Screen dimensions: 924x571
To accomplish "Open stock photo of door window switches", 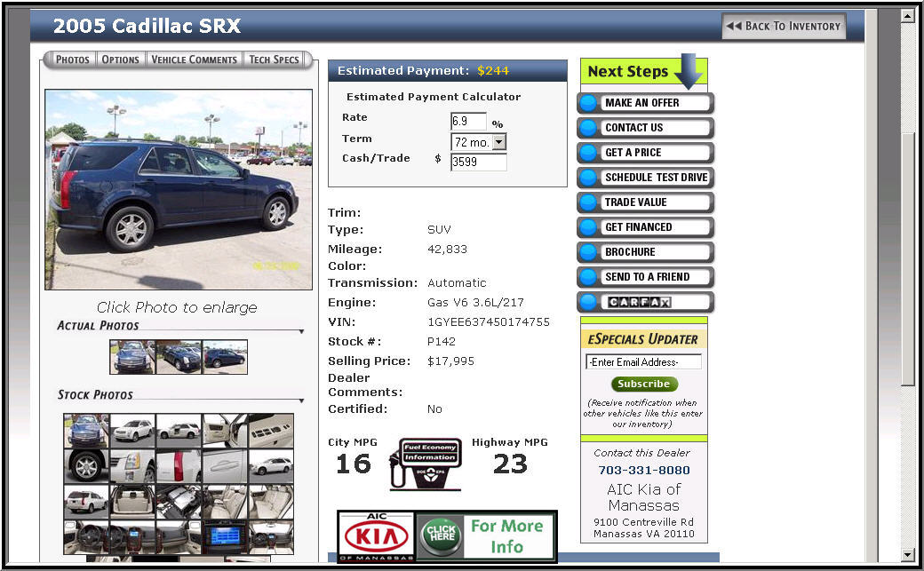I will [271, 431].
